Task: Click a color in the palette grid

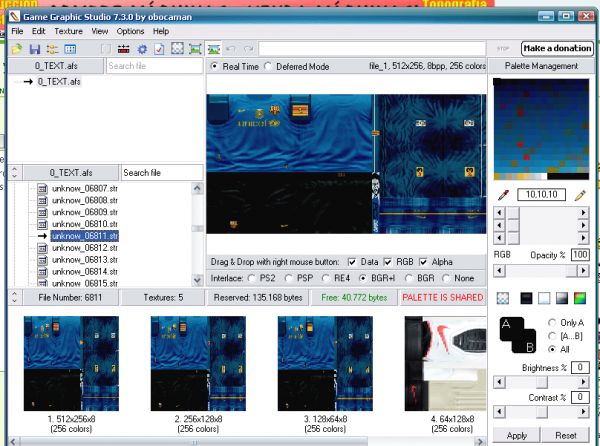Action: pos(541,129)
